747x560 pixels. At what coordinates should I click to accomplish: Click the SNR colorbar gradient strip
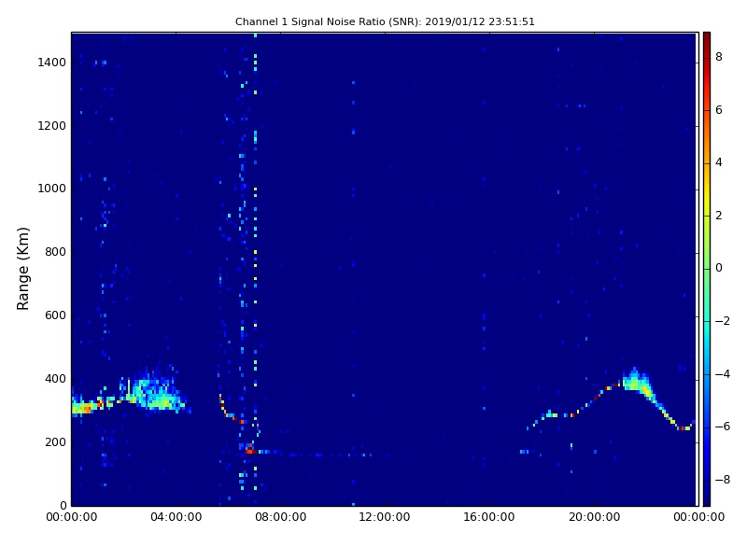tap(707, 269)
